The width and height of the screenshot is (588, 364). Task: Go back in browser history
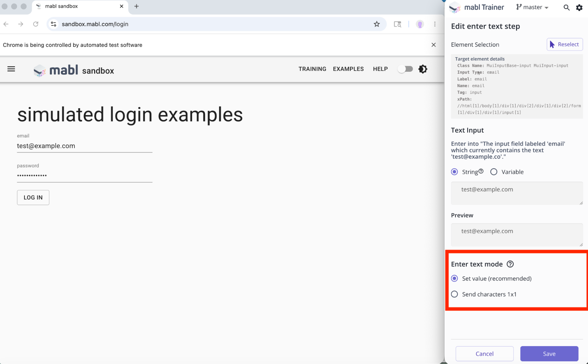pyautogui.click(x=6, y=24)
